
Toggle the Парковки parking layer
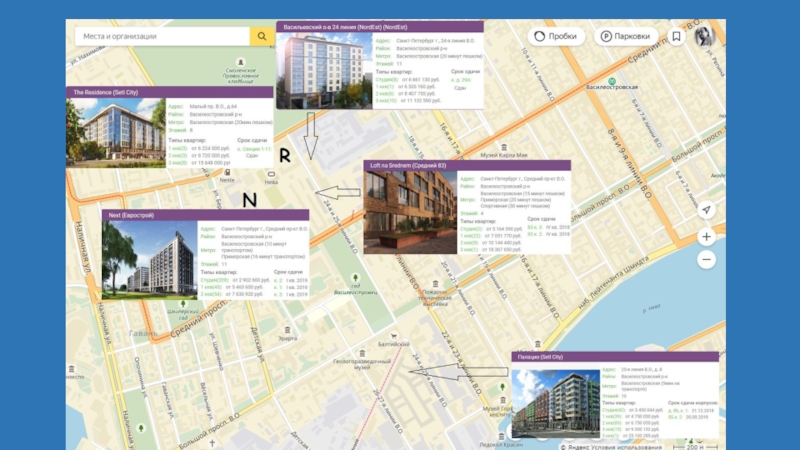pyautogui.click(x=626, y=36)
